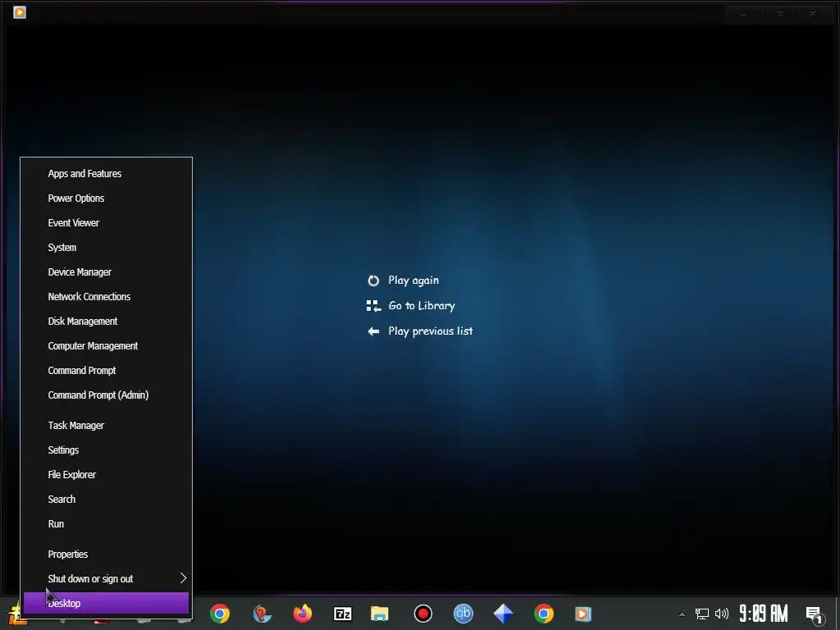Open File Explorer folder icon on taskbar

pos(380,614)
